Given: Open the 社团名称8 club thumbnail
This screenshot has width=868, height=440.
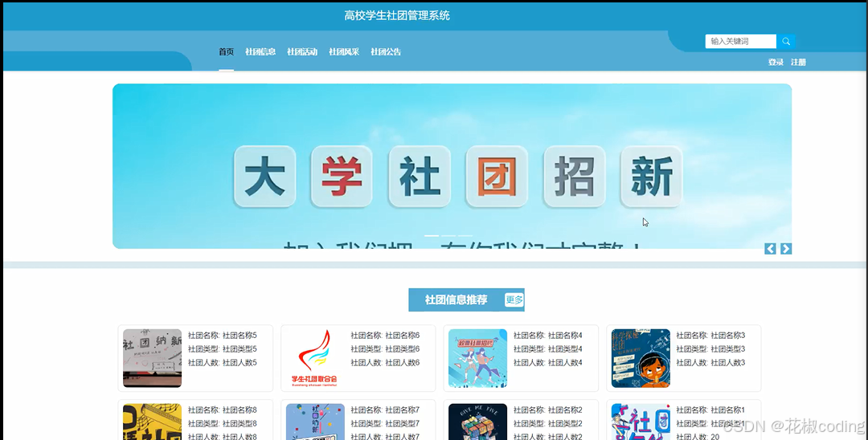Looking at the screenshot, I should pyautogui.click(x=152, y=422).
